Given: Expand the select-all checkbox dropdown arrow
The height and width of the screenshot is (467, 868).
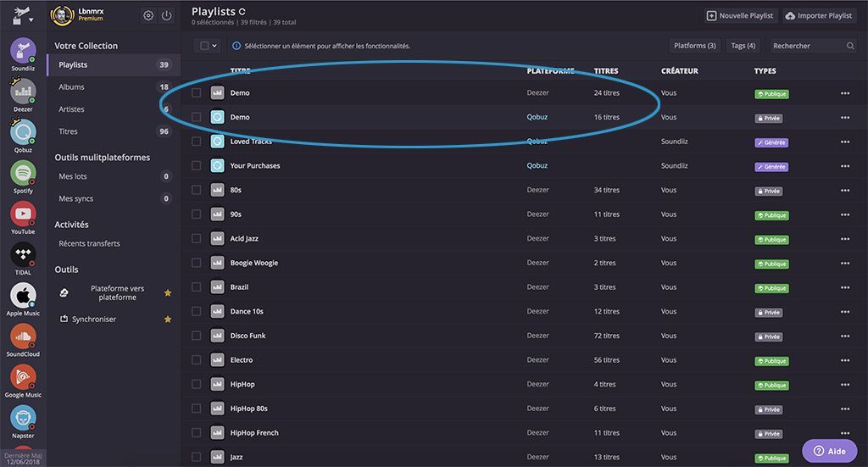Looking at the screenshot, I should 215,46.
